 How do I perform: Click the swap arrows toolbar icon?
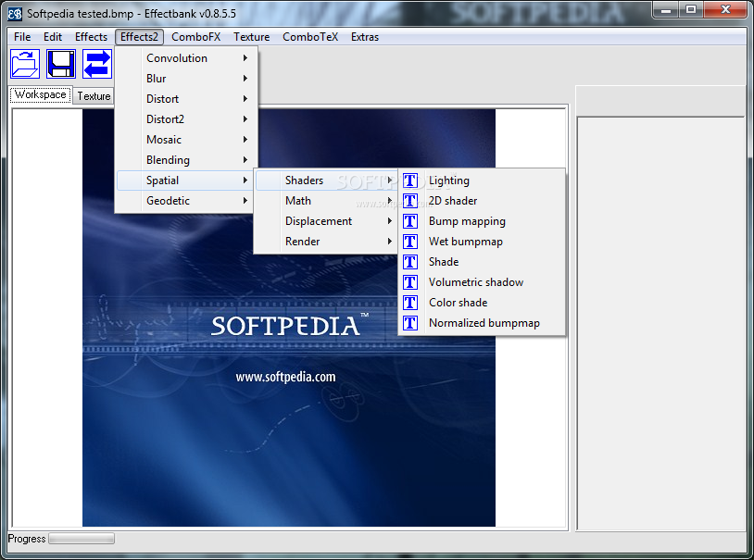click(x=97, y=64)
